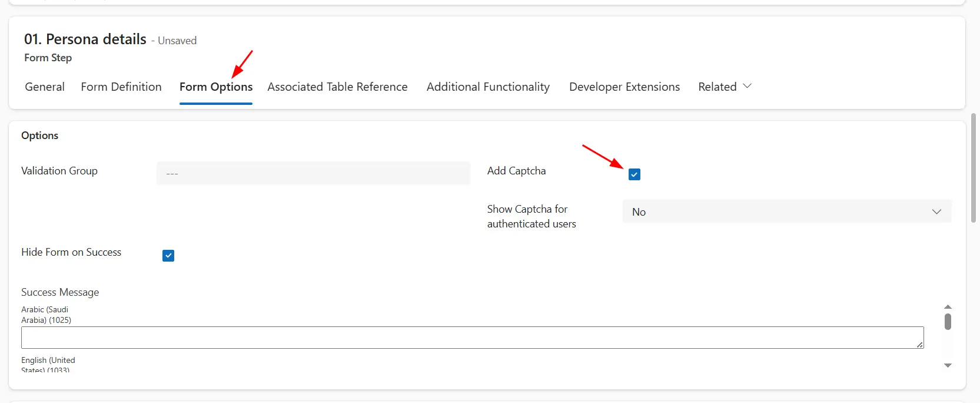Click the Success Message scroll up arrow
The width and height of the screenshot is (980, 403).
(948, 307)
